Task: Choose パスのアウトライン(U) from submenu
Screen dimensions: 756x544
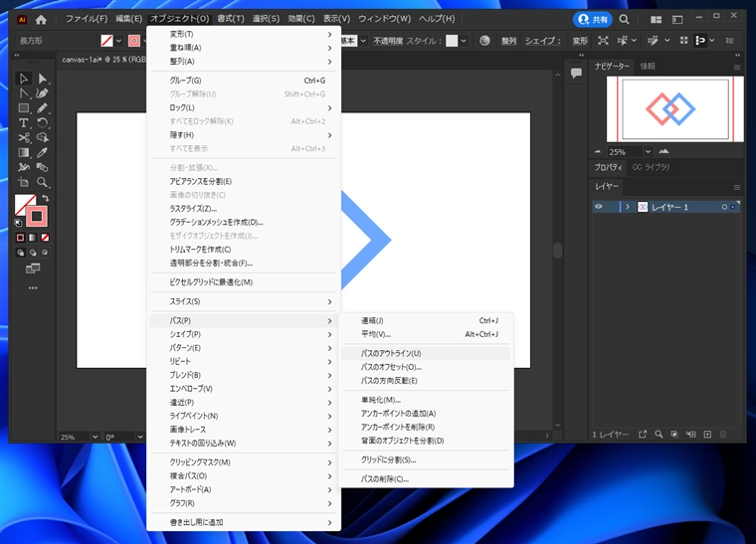Action: coord(426,353)
